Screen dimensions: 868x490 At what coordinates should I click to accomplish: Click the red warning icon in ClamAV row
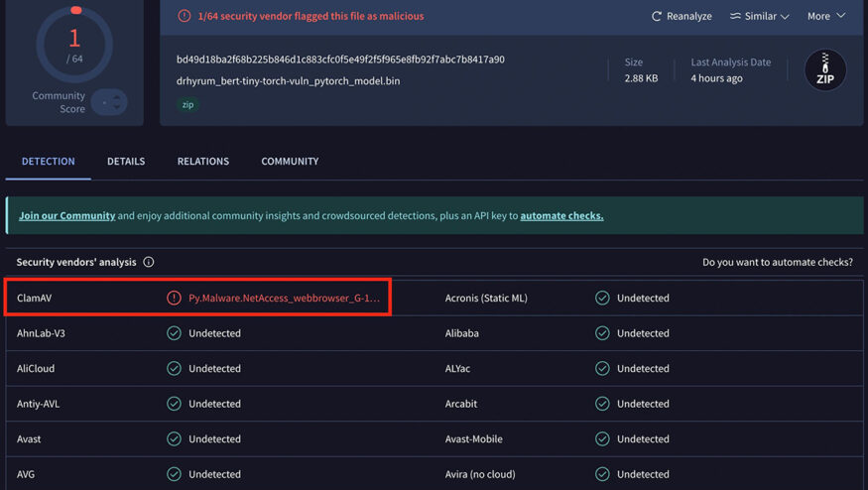tap(174, 298)
